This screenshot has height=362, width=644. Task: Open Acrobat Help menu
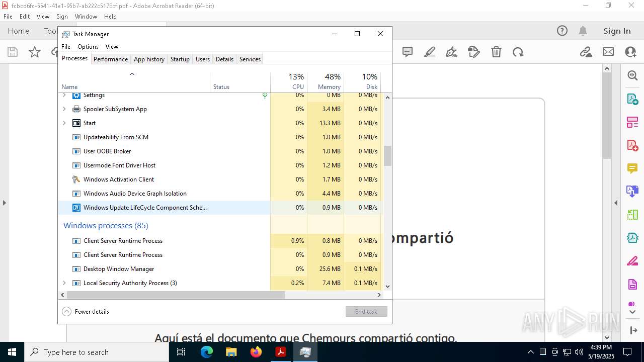tap(110, 17)
